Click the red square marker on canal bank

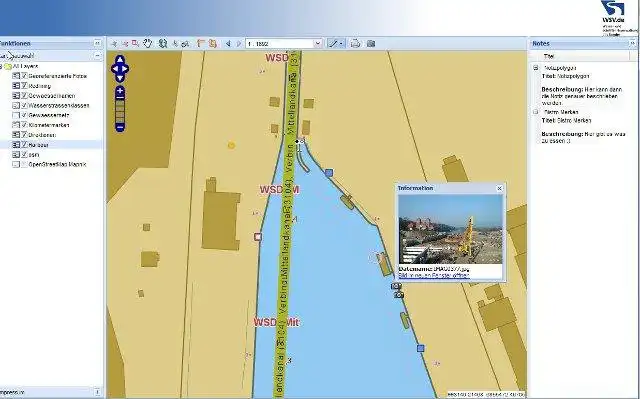coord(258,237)
